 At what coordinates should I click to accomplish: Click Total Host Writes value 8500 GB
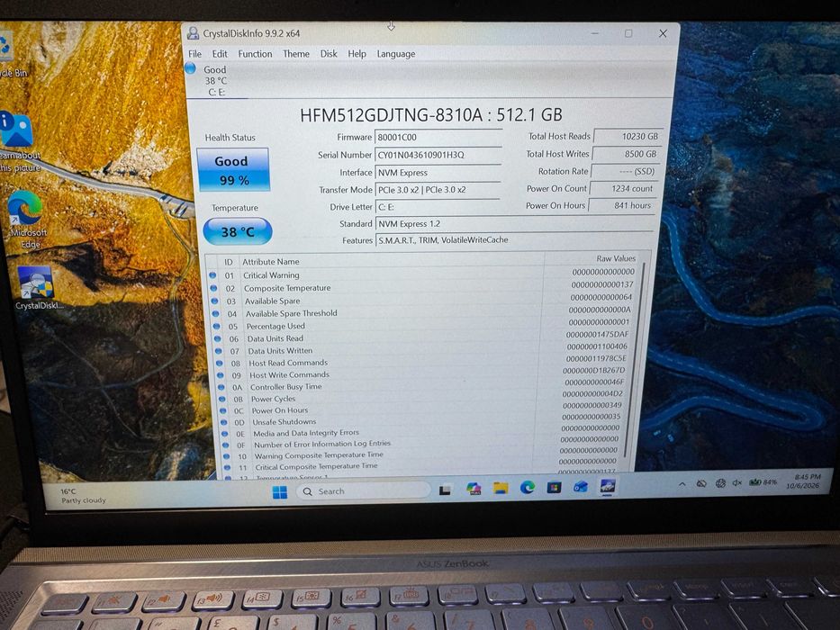tap(627, 154)
